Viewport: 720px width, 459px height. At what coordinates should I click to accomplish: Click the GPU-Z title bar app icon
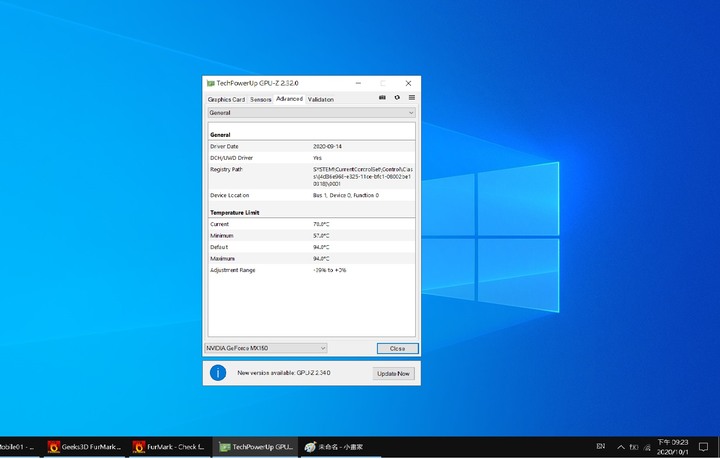211,84
